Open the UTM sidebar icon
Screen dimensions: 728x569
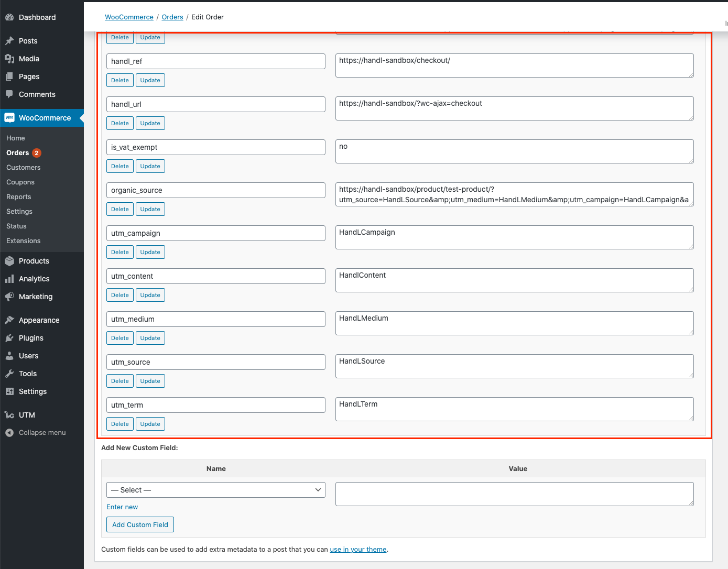[x=10, y=414]
